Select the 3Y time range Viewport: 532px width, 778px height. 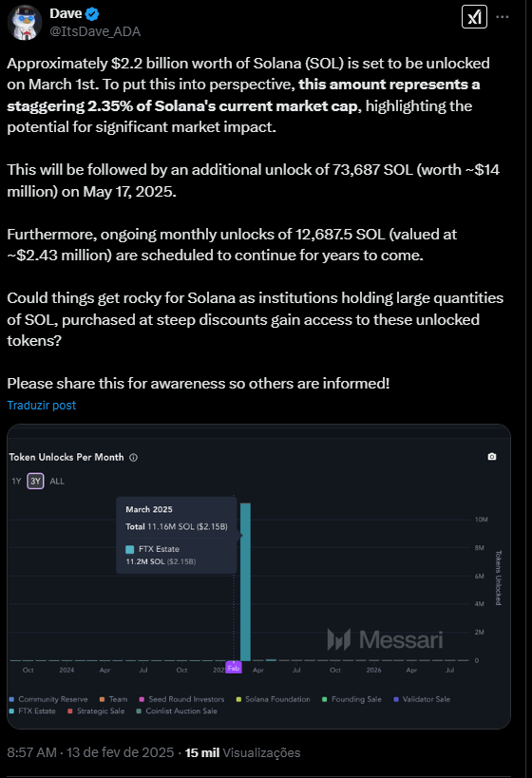35,482
